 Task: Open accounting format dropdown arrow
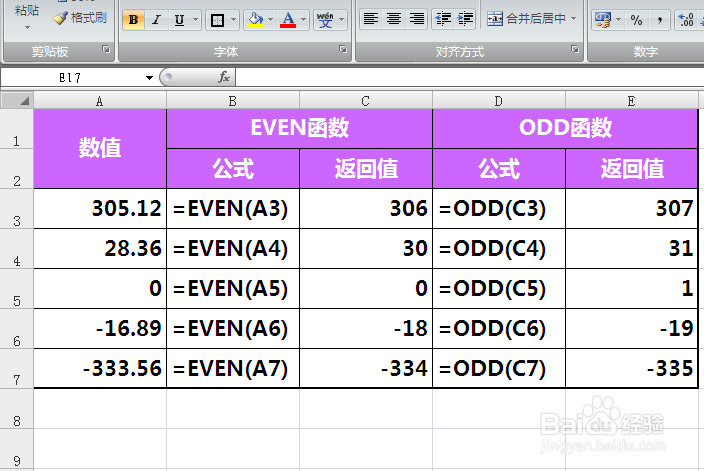(x=619, y=20)
